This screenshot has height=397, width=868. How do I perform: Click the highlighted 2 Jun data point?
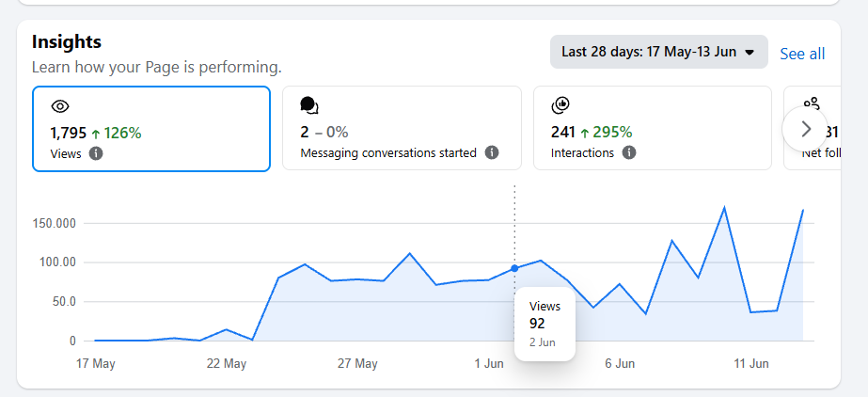[514, 268]
